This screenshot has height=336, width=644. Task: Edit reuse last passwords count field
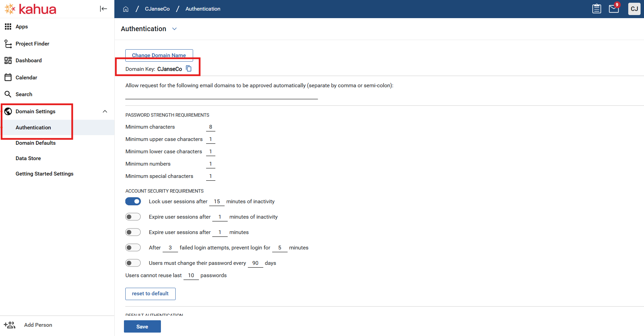(x=191, y=275)
